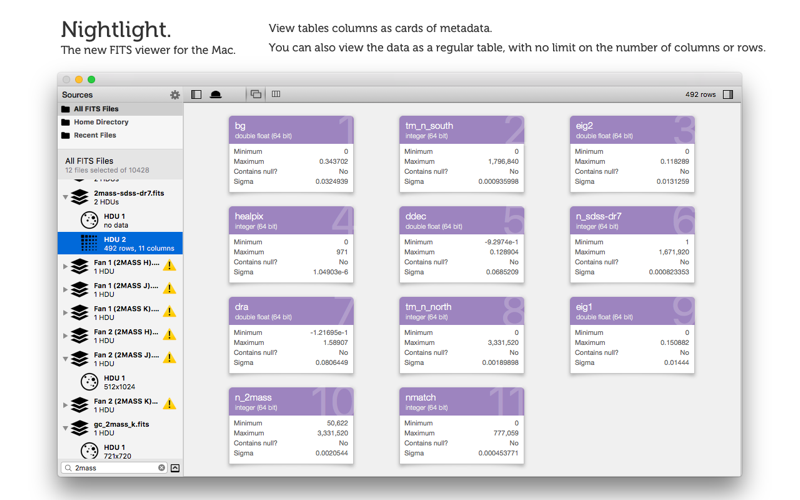Select the HDU 1 512x1024 image row
This screenshot has width=800, height=500.
coord(120,382)
